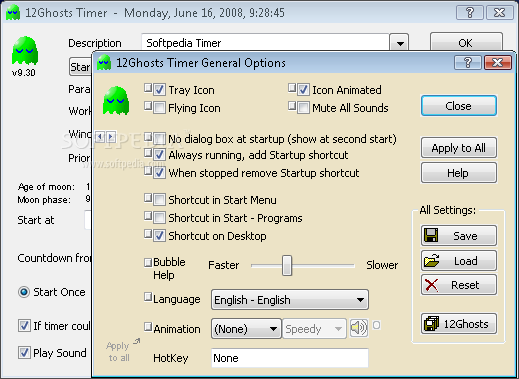Click the small apply-to-all box beside Language
Viewport: 519px width, 379px height.
(148, 297)
